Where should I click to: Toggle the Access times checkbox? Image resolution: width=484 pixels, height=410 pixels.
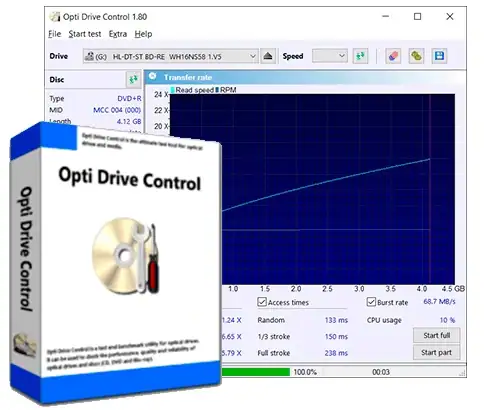click(262, 302)
